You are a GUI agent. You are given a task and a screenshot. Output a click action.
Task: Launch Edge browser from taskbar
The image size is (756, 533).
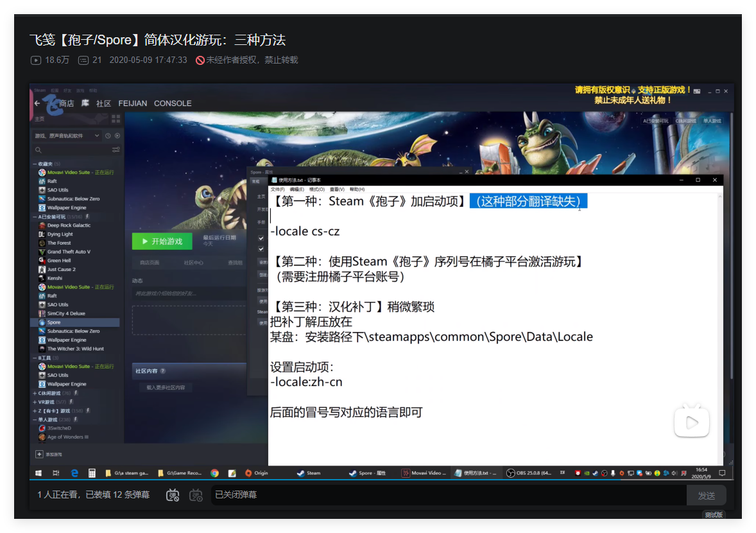tap(74, 473)
